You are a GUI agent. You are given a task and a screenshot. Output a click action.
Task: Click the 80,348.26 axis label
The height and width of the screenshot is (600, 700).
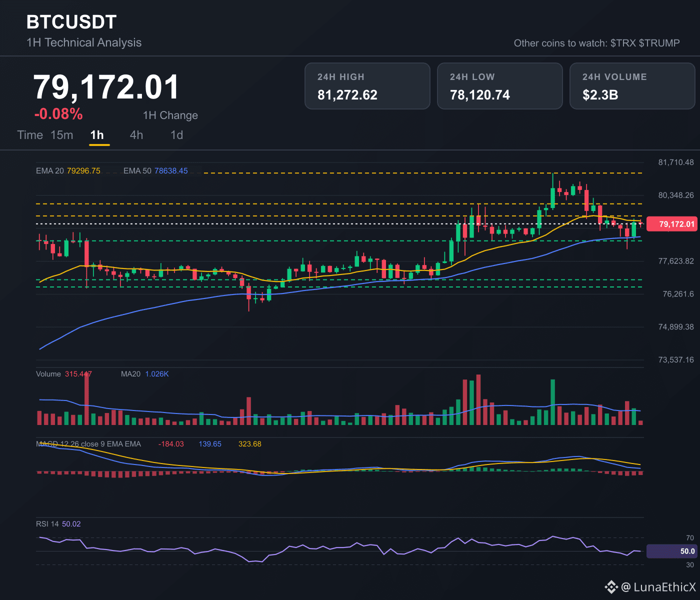pos(676,195)
